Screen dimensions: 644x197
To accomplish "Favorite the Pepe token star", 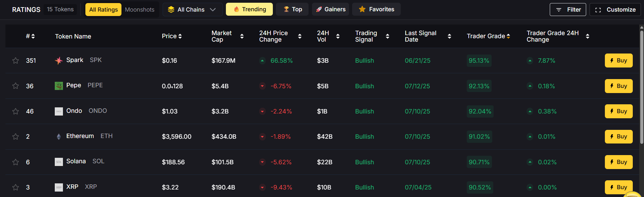I will pos(16,86).
